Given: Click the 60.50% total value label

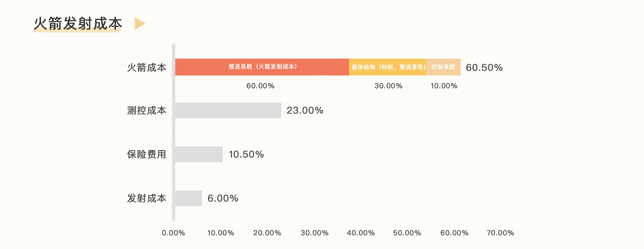Looking at the screenshot, I should (x=484, y=68).
